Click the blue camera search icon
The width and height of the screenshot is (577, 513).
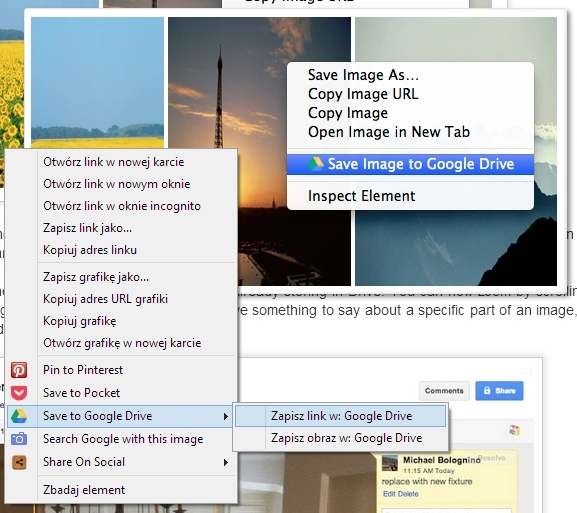point(19,439)
